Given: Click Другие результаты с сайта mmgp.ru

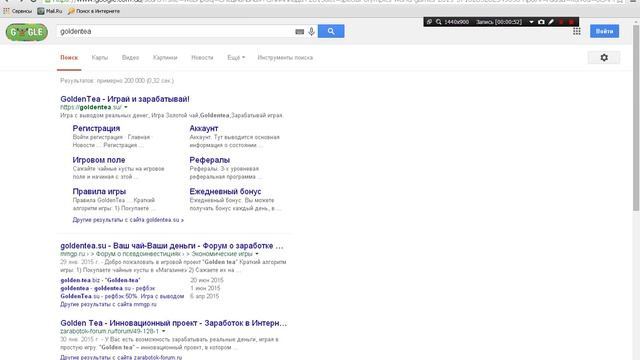Looking at the screenshot, I should tap(108, 304).
